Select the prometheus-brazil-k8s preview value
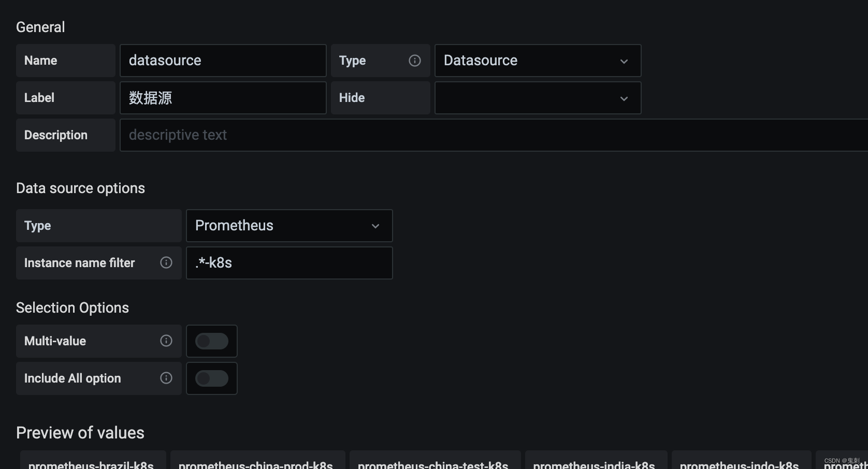868x469 pixels. click(x=92, y=463)
